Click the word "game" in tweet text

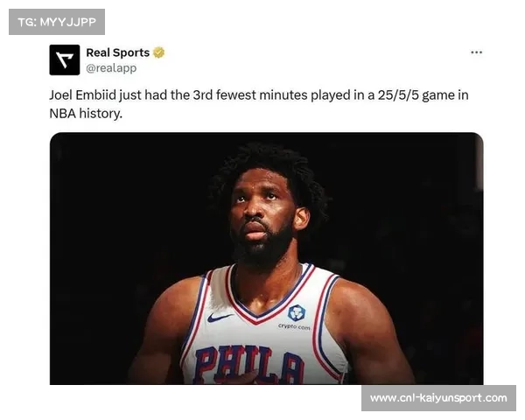[438, 95]
